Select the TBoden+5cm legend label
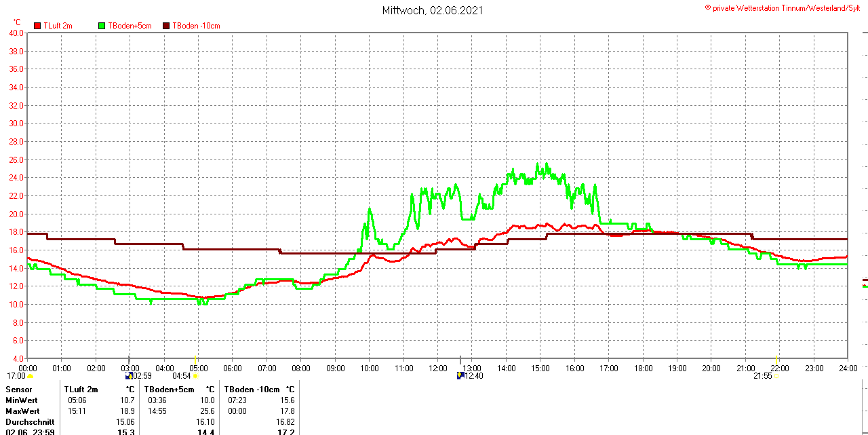This screenshot has height=435, width=868. [130, 26]
